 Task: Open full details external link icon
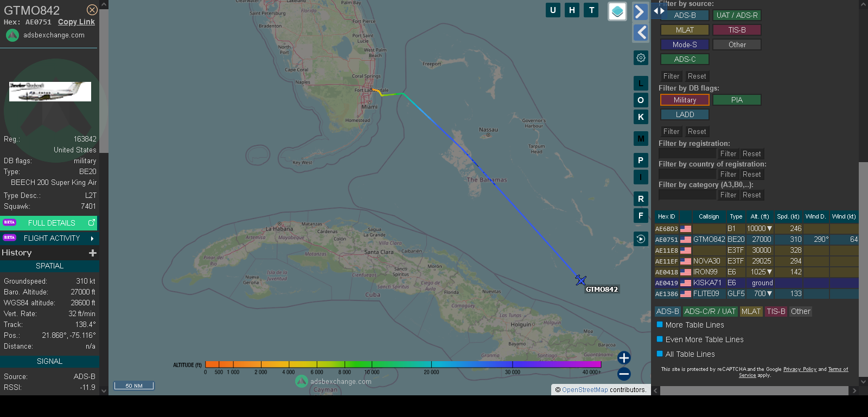pos(91,222)
